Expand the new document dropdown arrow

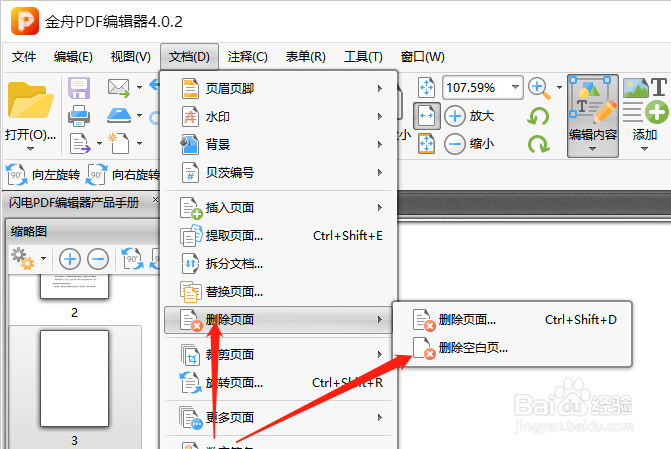[140, 143]
